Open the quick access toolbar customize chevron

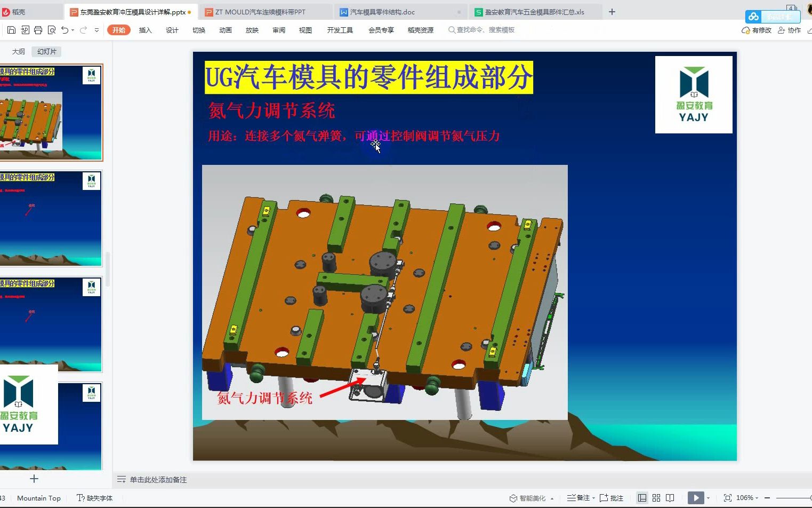pyautogui.click(x=97, y=30)
